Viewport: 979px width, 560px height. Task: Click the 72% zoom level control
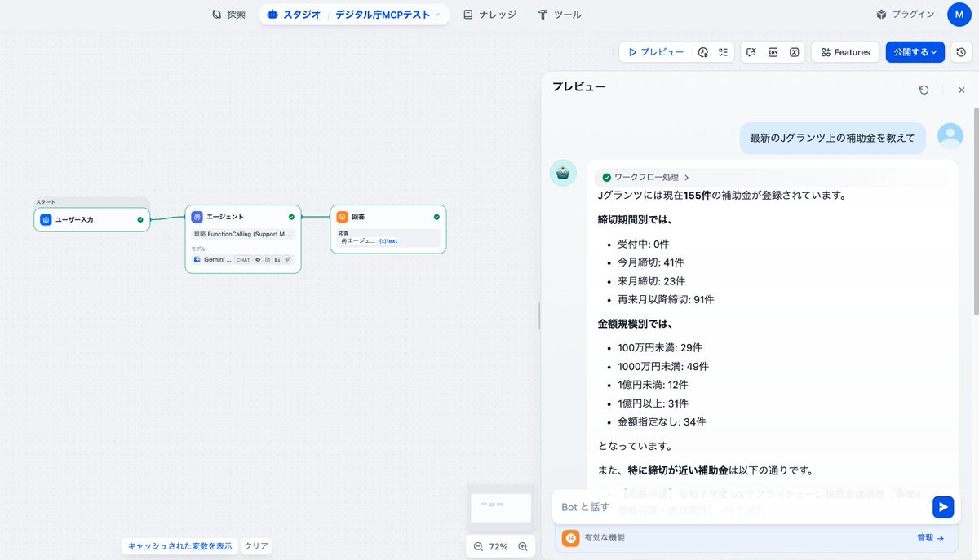point(500,546)
